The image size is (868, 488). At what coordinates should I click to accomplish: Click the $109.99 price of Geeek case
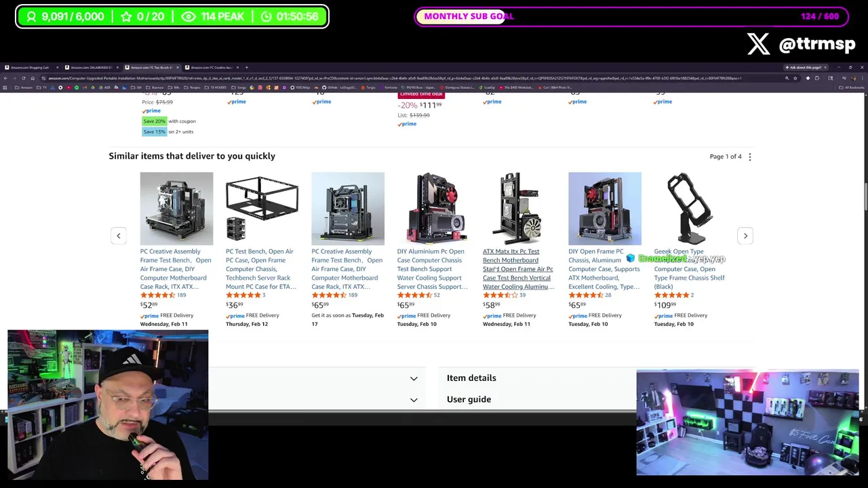point(665,305)
